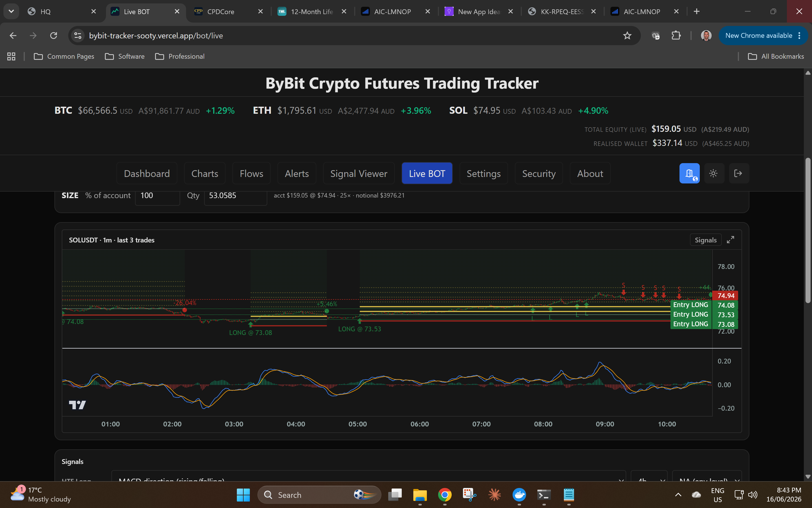The height and width of the screenshot is (508, 812).
Task: Open the All Bookmarks folder
Action: tap(776, 56)
